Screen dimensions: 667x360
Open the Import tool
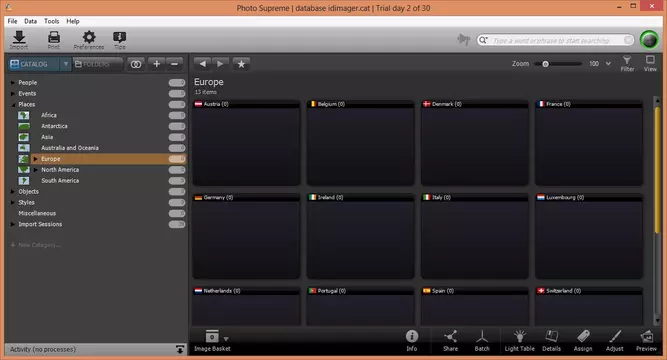pos(19,40)
